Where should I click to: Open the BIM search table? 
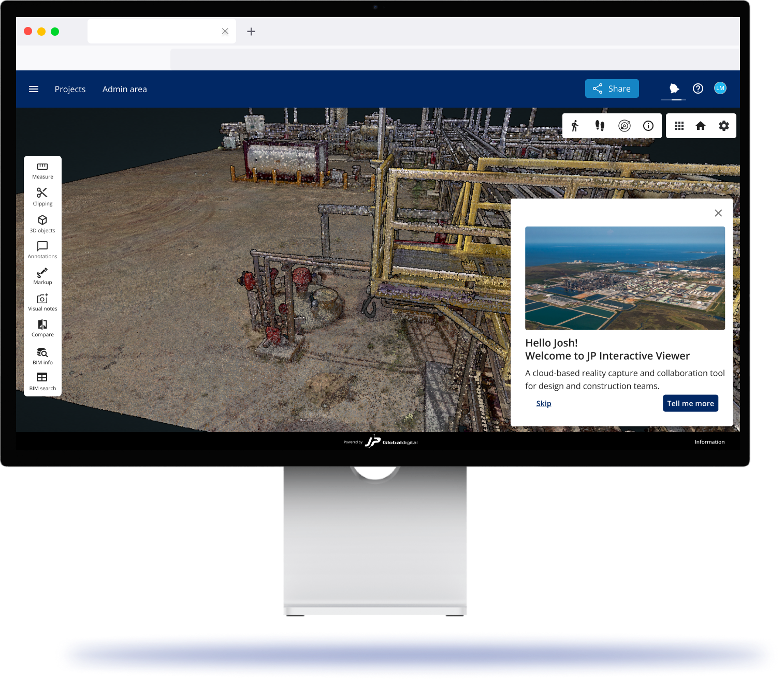click(42, 381)
